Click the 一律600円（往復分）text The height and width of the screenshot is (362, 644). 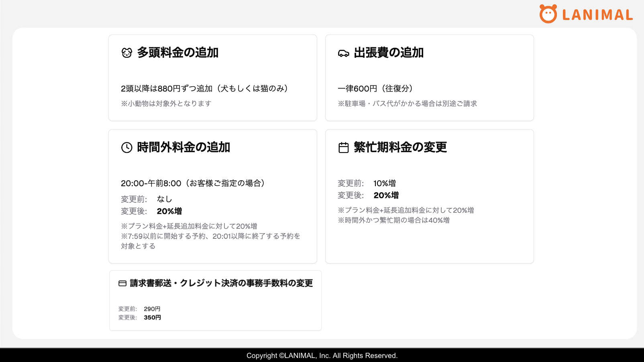point(375,88)
